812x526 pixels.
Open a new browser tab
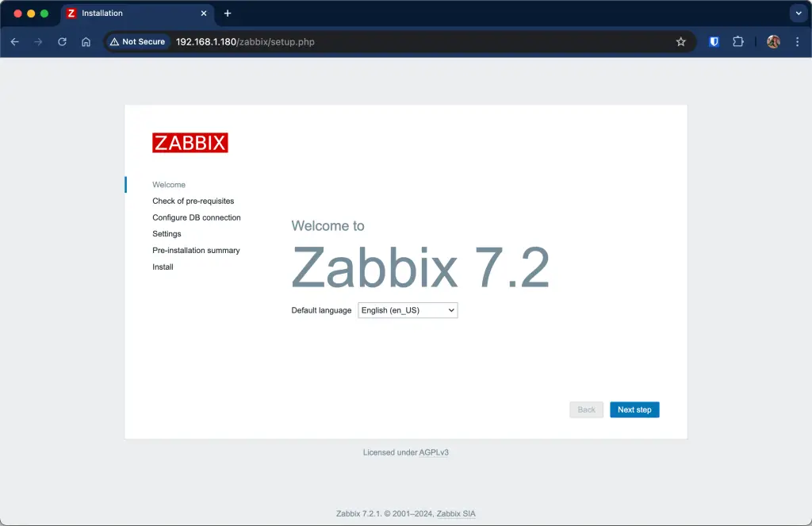point(228,13)
